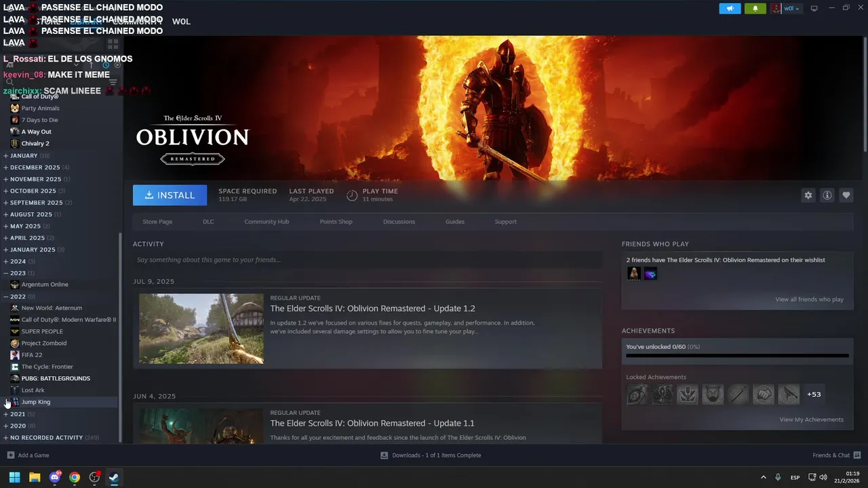Open the Guides tab
This screenshot has height=488, width=868.
(455, 222)
